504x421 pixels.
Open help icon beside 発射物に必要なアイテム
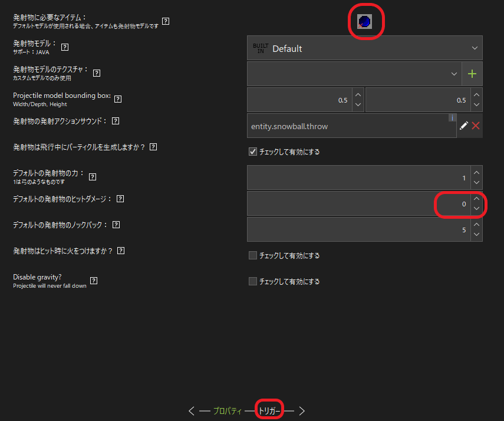coord(166,21)
